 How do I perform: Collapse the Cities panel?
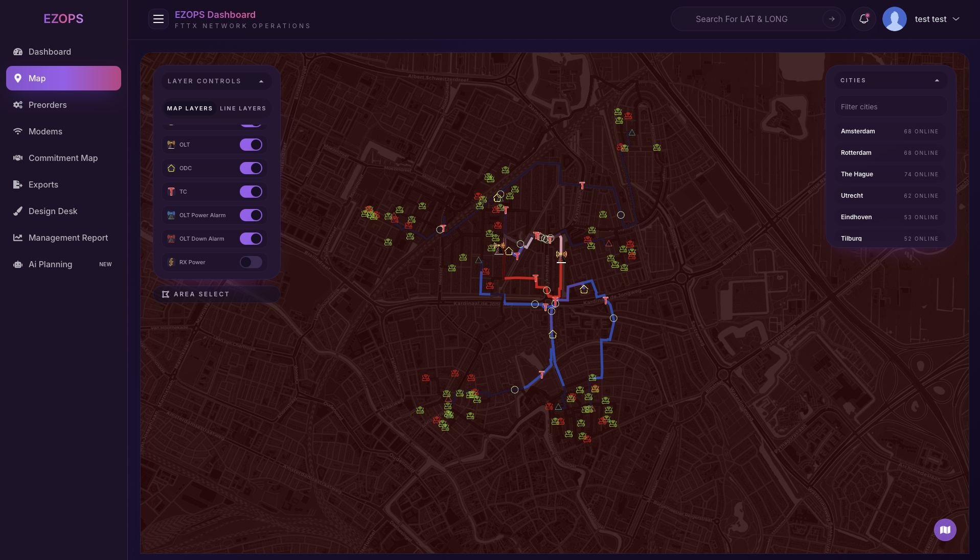[x=938, y=80]
